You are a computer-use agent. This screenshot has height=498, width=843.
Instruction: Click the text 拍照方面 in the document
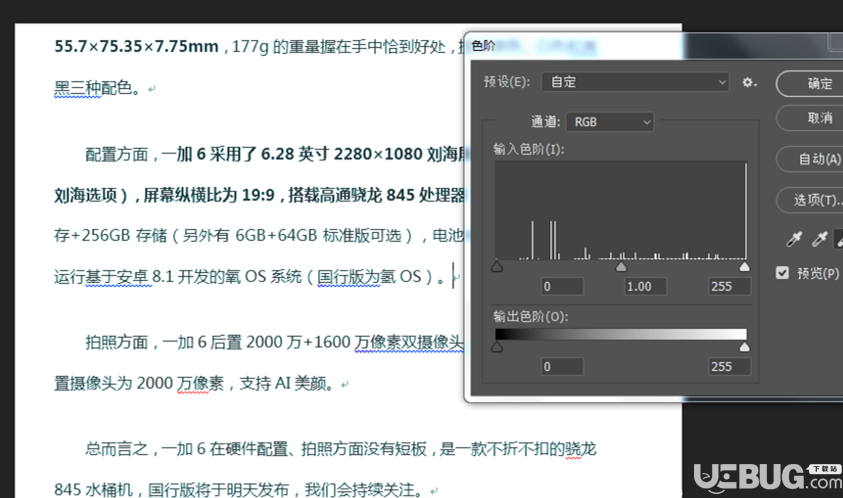[117, 343]
